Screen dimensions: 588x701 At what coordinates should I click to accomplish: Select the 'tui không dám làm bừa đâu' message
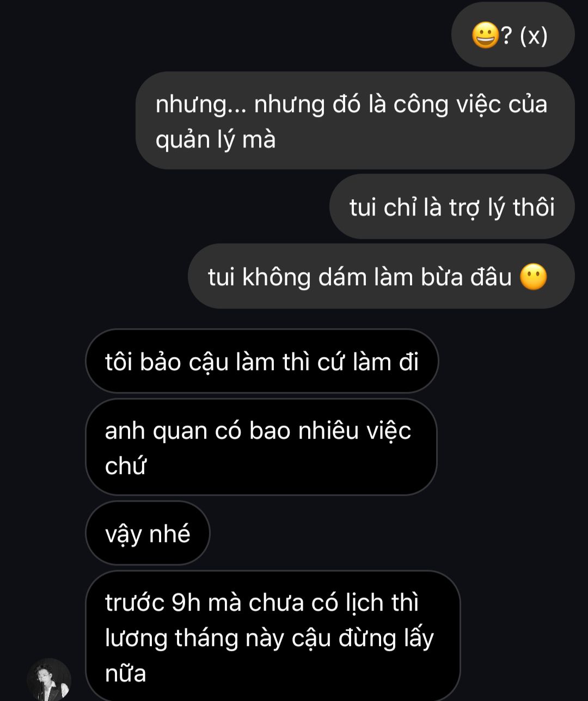tap(381, 276)
